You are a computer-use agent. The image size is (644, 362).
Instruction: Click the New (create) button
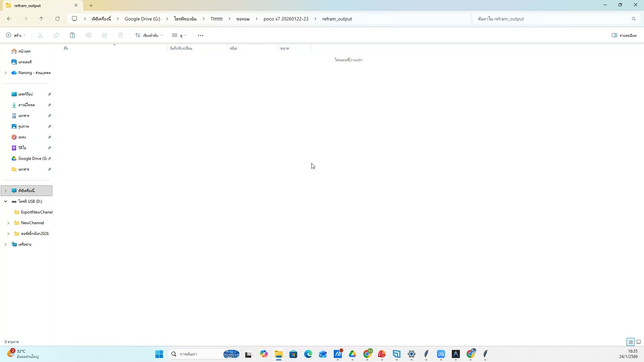tap(16, 35)
